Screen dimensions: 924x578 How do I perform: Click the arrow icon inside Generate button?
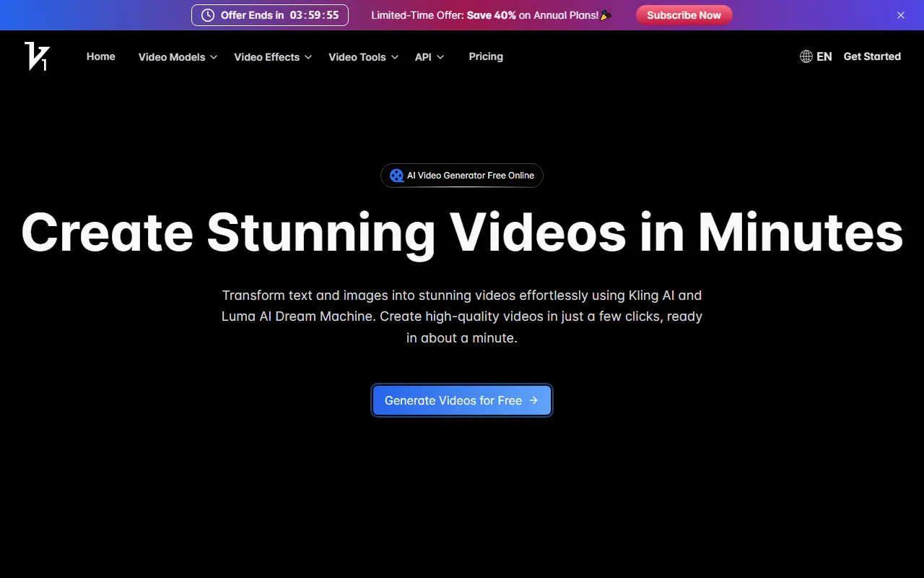533,400
